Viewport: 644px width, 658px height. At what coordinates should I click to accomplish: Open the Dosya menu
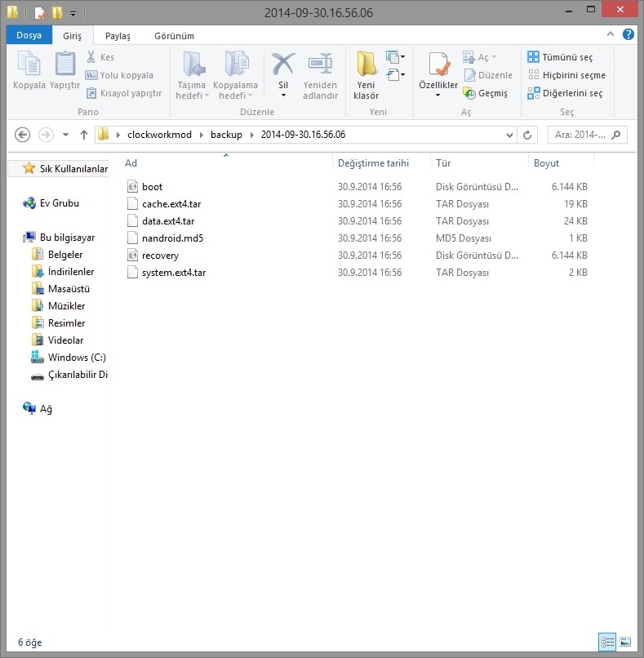tap(29, 36)
